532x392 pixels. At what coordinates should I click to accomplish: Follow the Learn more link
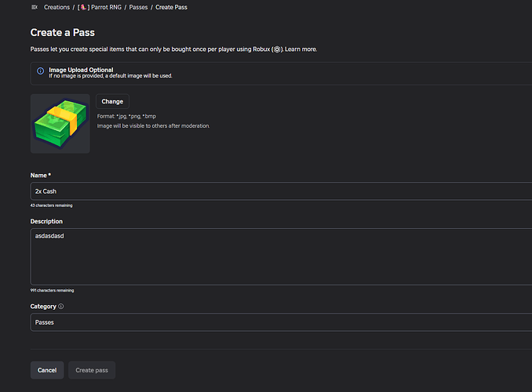tap(301, 49)
